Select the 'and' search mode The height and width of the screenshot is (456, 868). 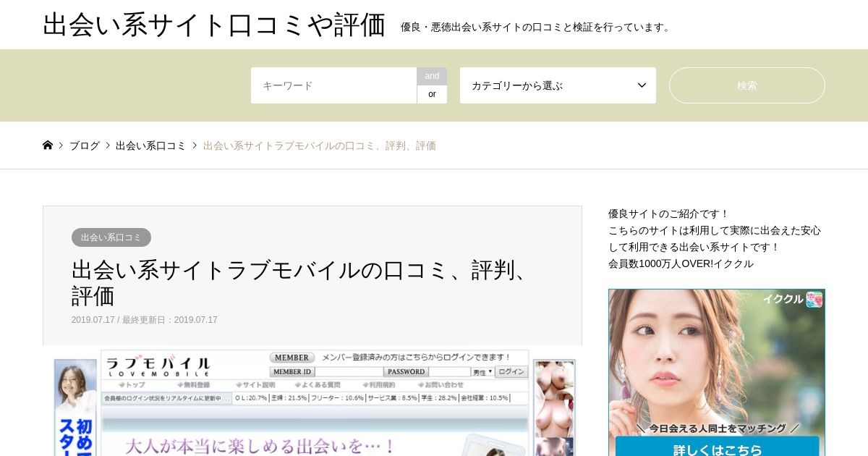click(432, 76)
